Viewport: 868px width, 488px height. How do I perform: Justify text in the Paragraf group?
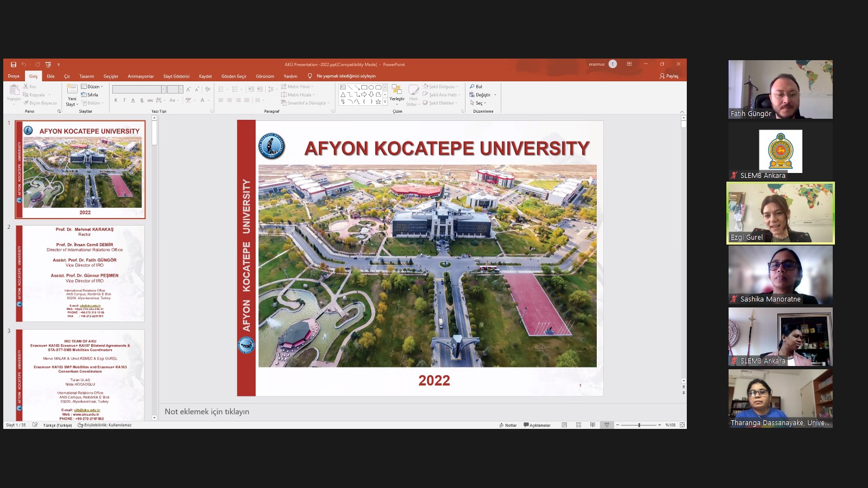[247, 100]
